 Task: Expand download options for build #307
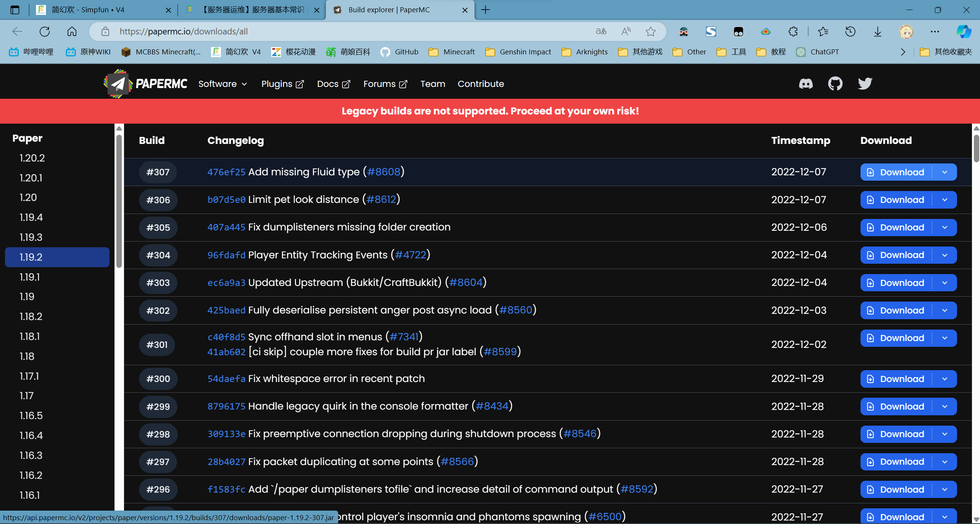pos(945,172)
